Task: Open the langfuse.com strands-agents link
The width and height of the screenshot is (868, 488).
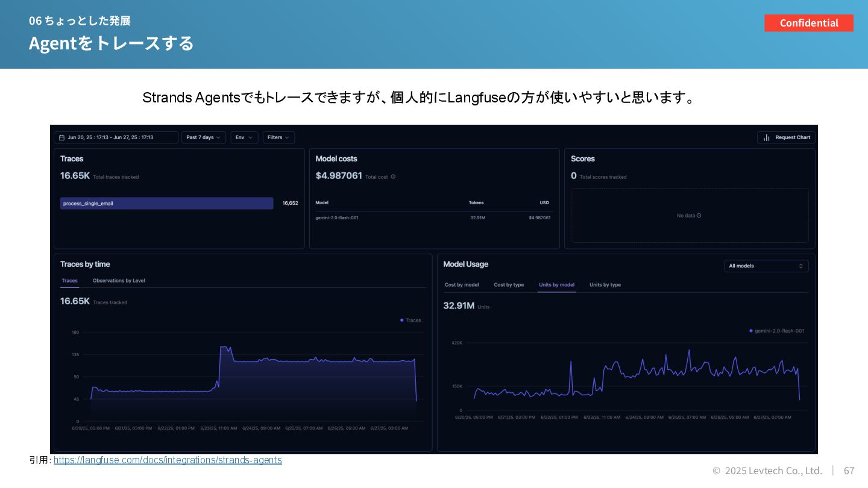Action: click(x=168, y=460)
